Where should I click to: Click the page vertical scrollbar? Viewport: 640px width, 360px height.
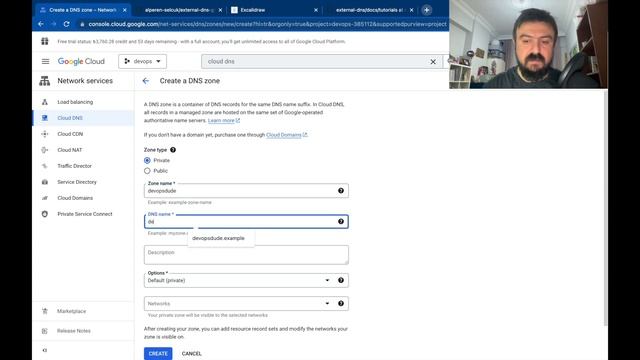(x=605, y=208)
